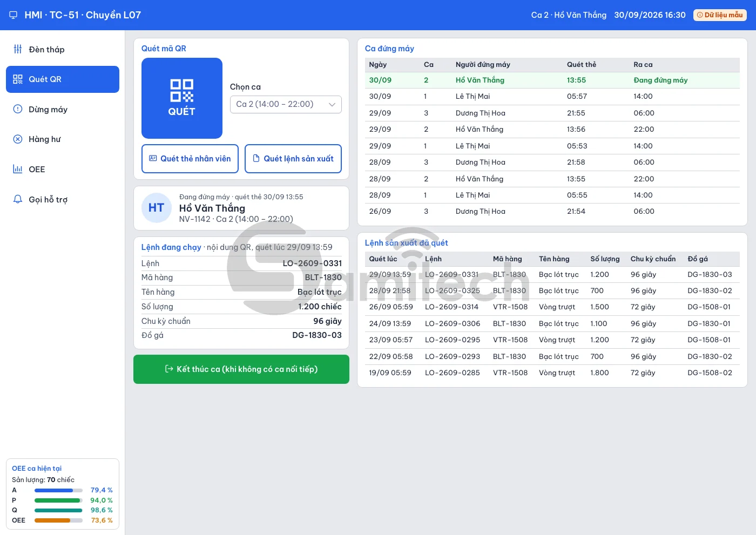
Task: Click the info icon in Dữ liệu mẫu badge
Action: tap(700, 15)
